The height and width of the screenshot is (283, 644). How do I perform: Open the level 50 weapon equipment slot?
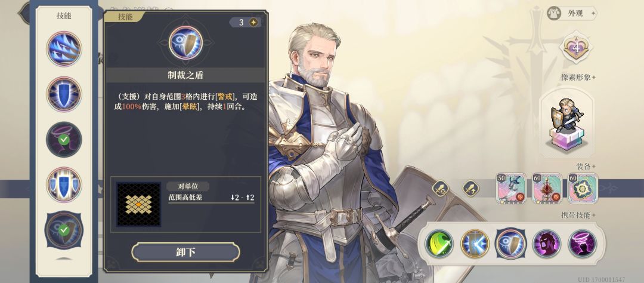[x=512, y=188]
